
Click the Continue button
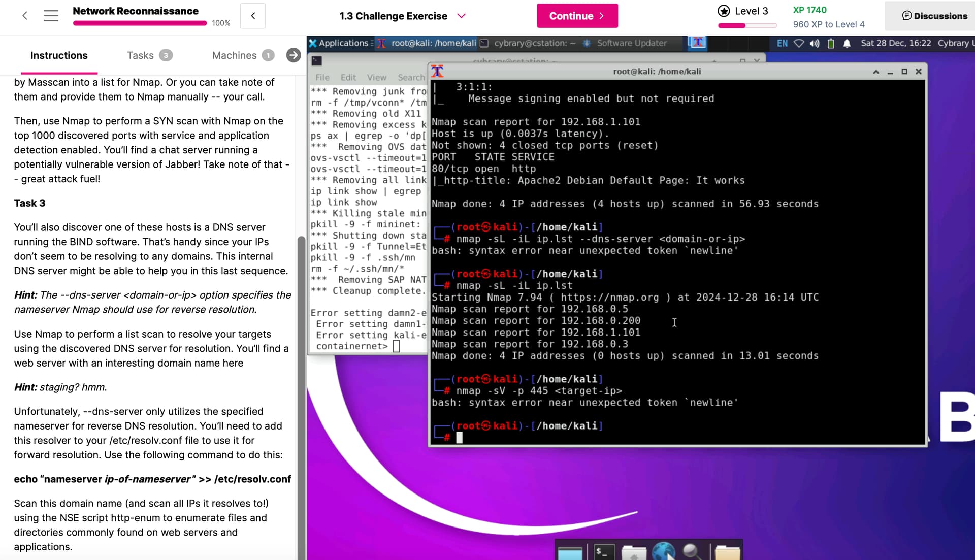tap(577, 16)
